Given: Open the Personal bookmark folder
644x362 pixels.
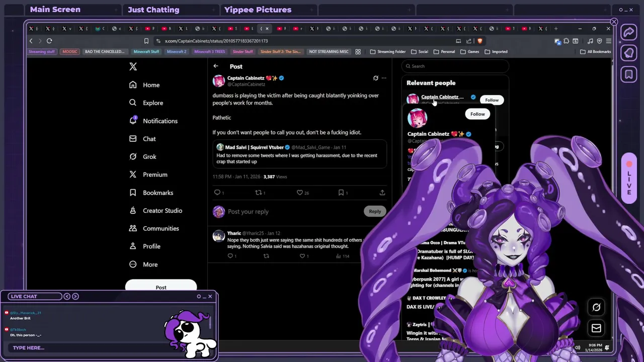Looking at the screenshot, I should click(x=444, y=51).
